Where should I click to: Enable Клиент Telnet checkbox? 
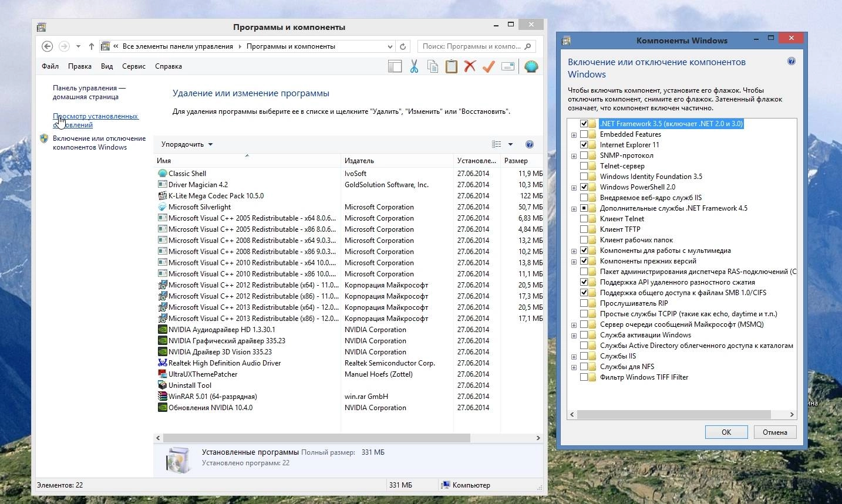[584, 219]
